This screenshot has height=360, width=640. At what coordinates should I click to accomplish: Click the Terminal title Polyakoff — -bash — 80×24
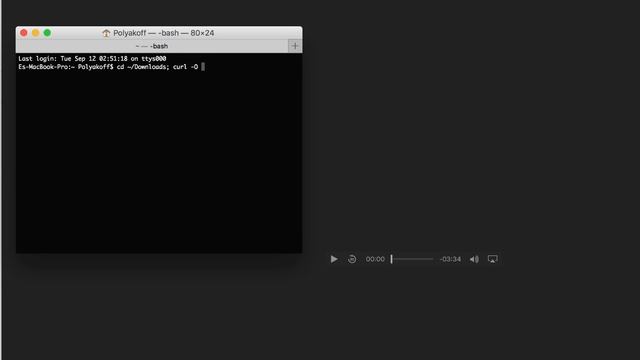164,33
